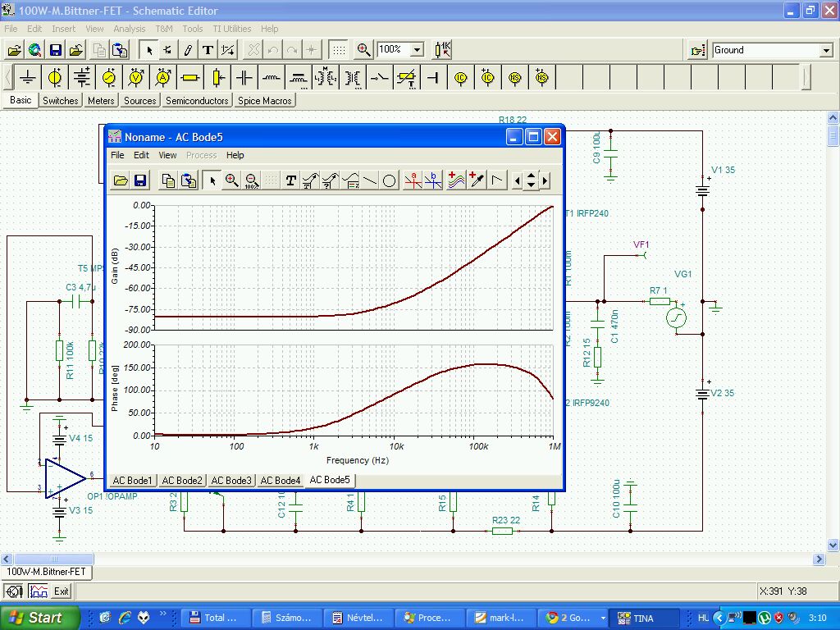The width and height of the screenshot is (840, 630).
Task: Click the VG1 voltage generator symbol
Action: [x=676, y=317]
